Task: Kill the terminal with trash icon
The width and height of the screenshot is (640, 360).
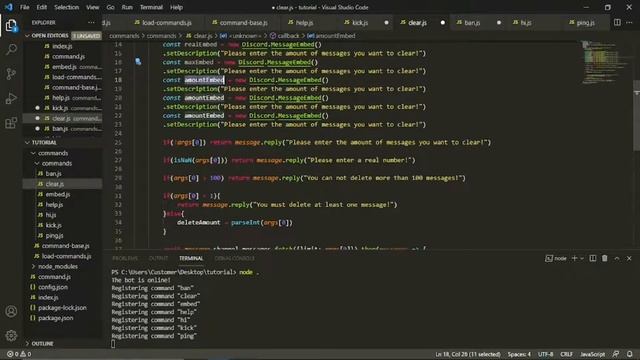Action: pyautogui.click(x=604, y=258)
